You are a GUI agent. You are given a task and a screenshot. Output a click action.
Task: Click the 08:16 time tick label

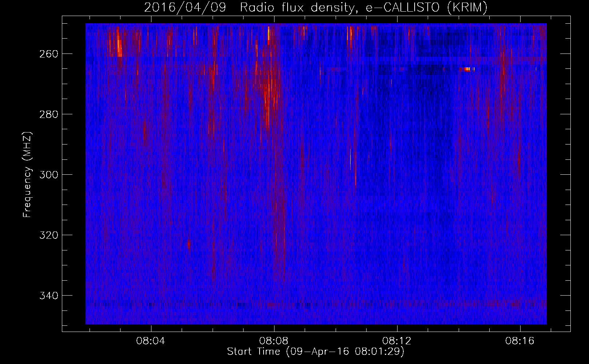(x=519, y=341)
